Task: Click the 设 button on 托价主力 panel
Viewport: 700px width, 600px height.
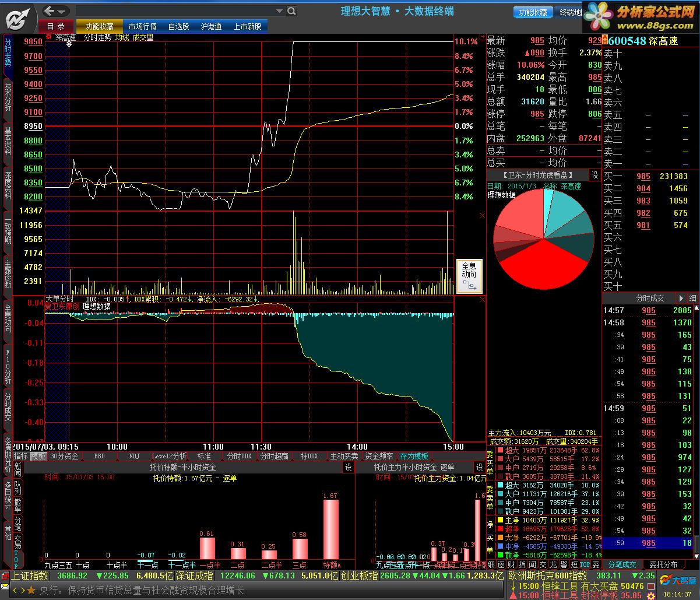Action: (480, 467)
